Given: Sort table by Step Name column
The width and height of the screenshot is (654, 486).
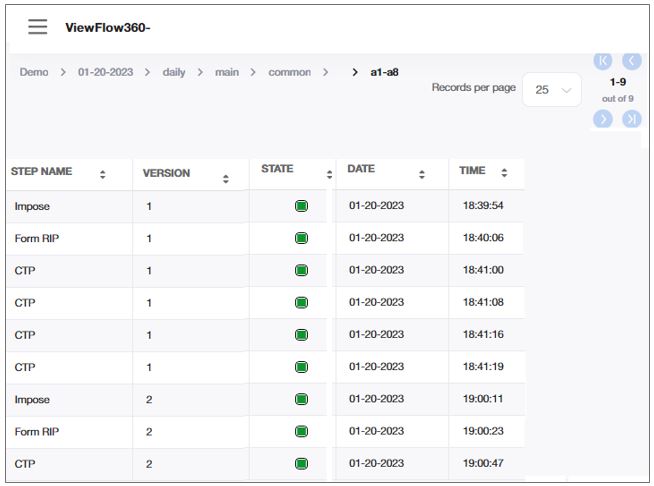Looking at the screenshot, I should click(102, 175).
